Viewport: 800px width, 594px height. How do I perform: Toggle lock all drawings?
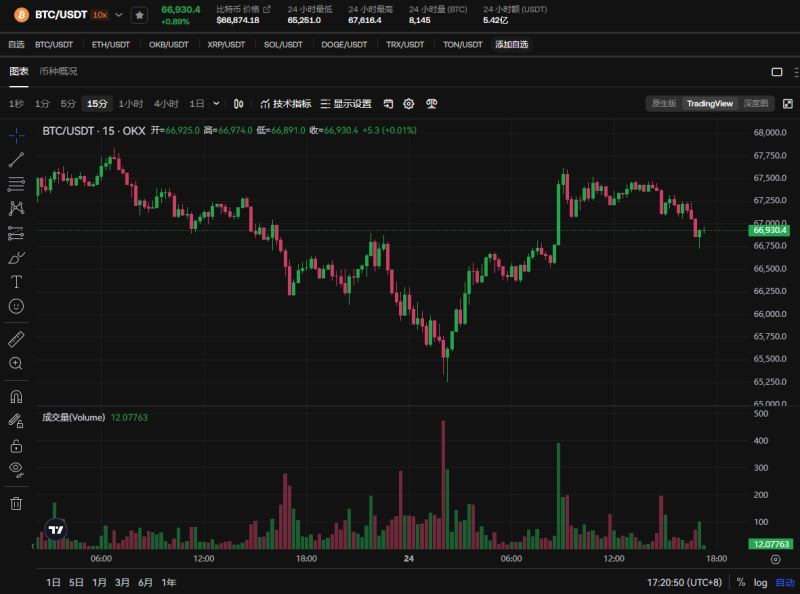pos(16,445)
